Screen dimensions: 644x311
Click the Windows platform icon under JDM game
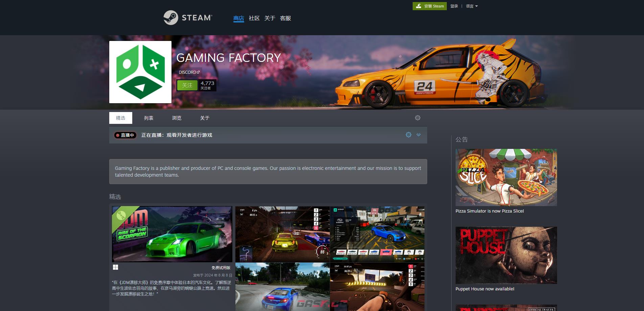[x=115, y=267]
